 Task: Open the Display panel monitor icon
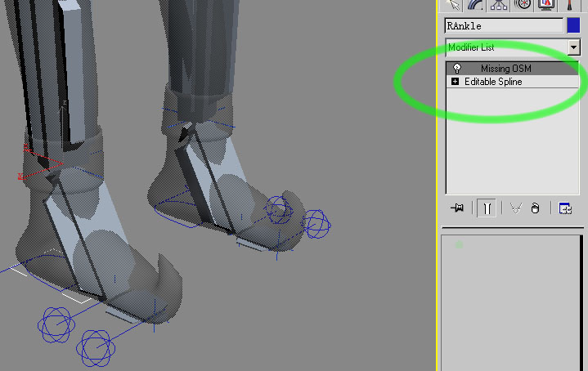coord(545,5)
